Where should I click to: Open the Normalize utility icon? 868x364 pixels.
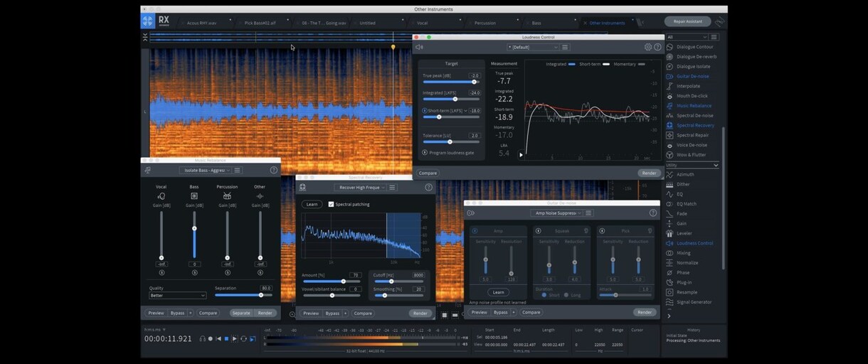tap(669, 263)
